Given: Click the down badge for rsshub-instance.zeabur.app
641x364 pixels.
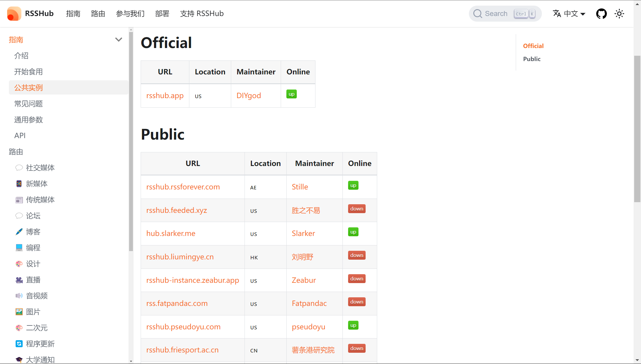Looking at the screenshot, I should (357, 279).
